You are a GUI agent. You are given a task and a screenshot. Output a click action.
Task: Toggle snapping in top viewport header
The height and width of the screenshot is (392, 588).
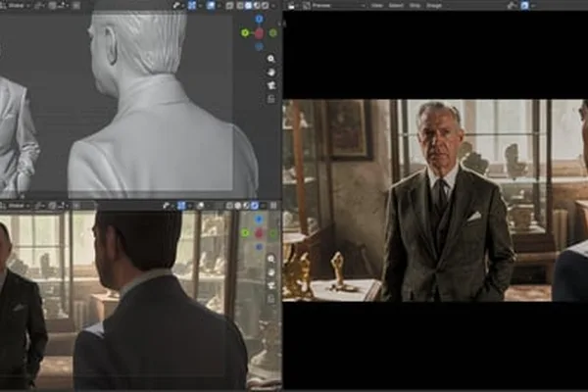click(x=52, y=6)
